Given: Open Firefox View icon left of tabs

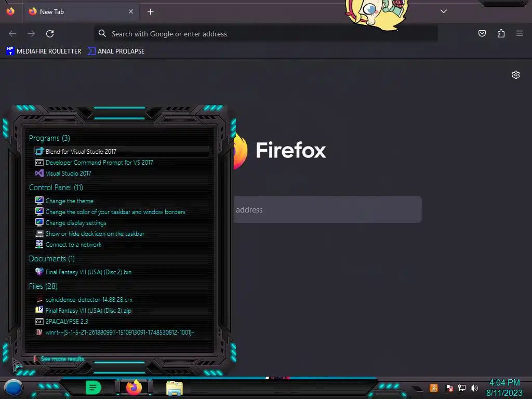Looking at the screenshot, I should point(10,11).
